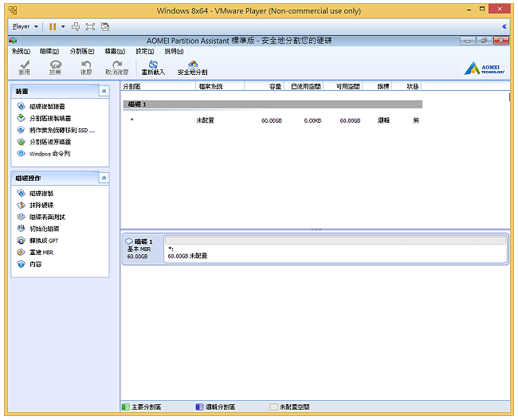Screen dimensions: 518x420
Task: Click the 已使用空間 column header
Action: pyautogui.click(x=304, y=87)
